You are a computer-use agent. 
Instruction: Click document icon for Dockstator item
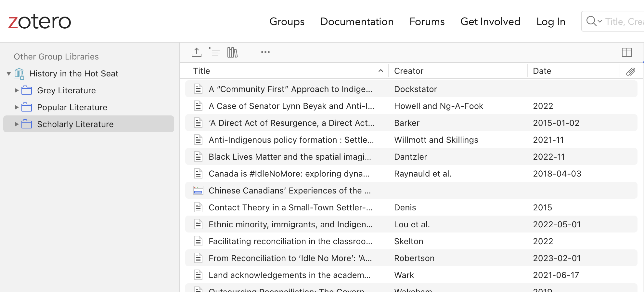click(198, 89)
